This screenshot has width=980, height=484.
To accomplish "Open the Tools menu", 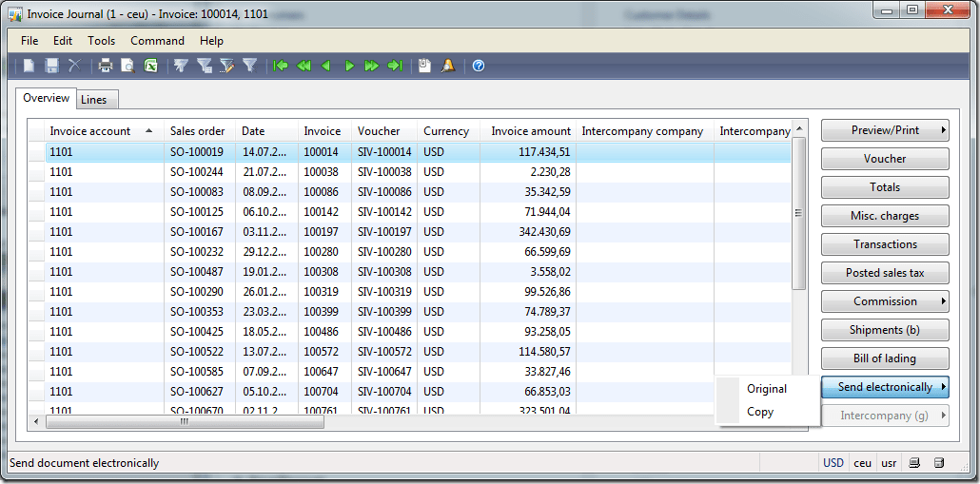I will tap(101, 41).
